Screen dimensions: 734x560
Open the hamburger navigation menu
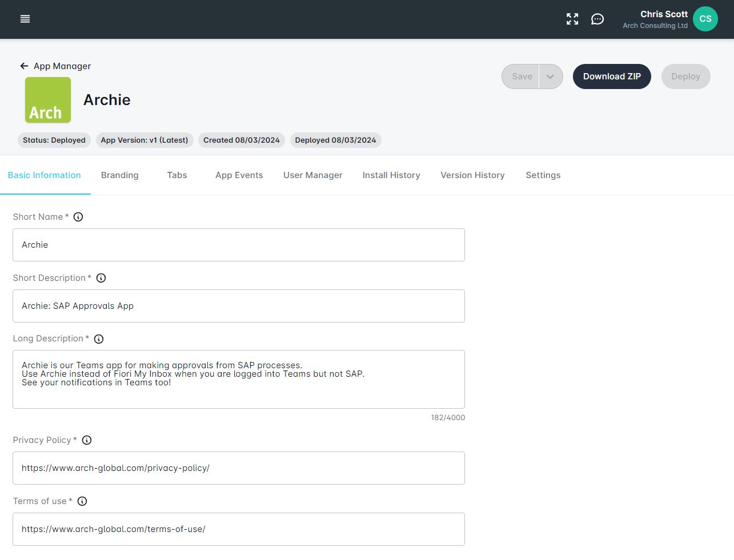[25, 19]
